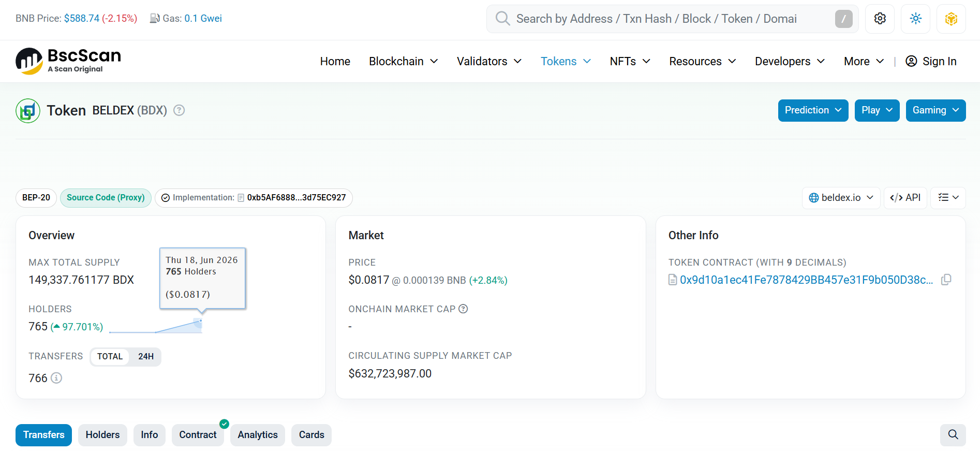Click the implementation verified check icon
The image size is (980, 451).
(166, 198)
